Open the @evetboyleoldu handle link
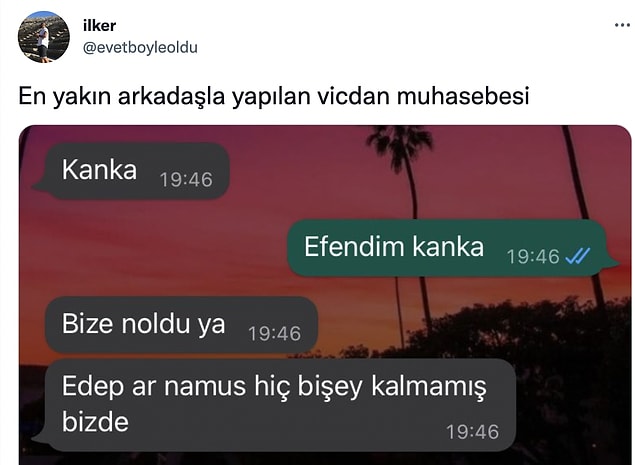 pos(140,48)
